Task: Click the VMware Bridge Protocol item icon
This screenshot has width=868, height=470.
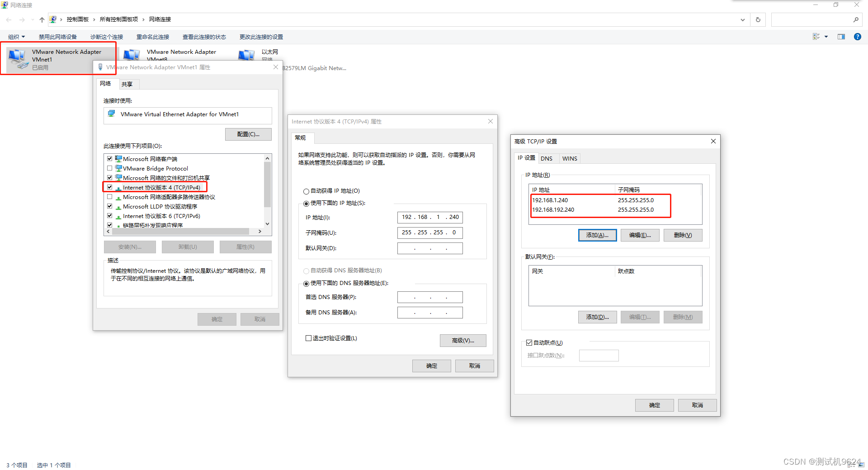Action: [118, 168]
